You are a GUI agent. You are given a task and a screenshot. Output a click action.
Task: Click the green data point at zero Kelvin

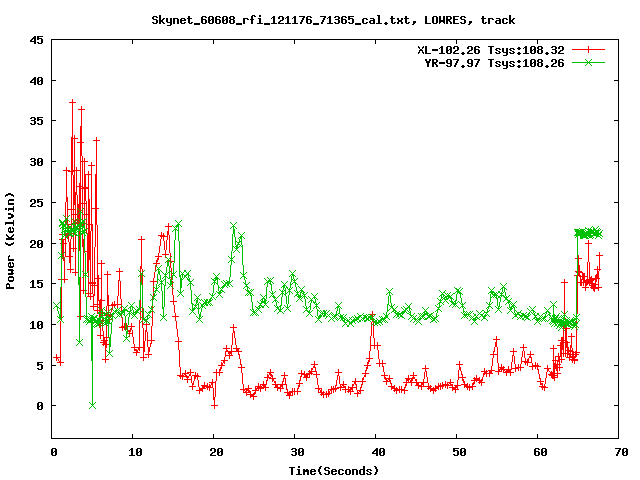[93, 405]
